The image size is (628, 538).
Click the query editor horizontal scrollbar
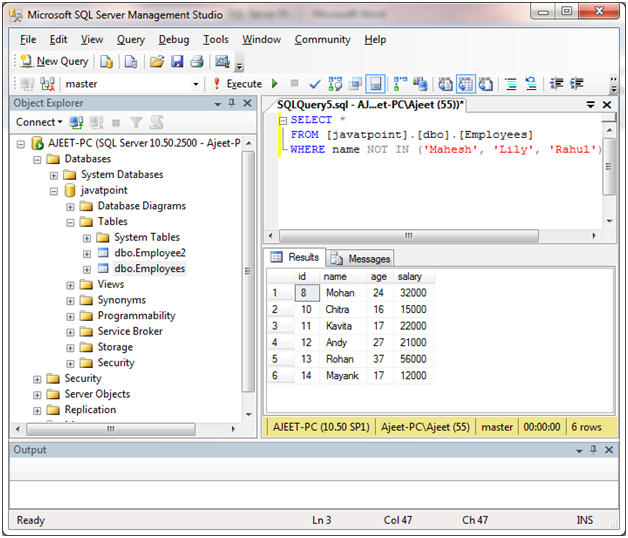409,236
